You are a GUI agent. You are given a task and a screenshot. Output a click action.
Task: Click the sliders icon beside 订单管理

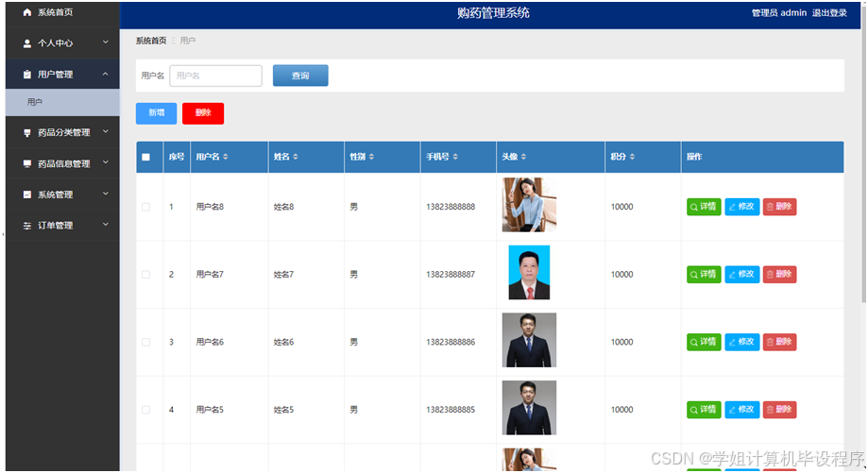26,226
